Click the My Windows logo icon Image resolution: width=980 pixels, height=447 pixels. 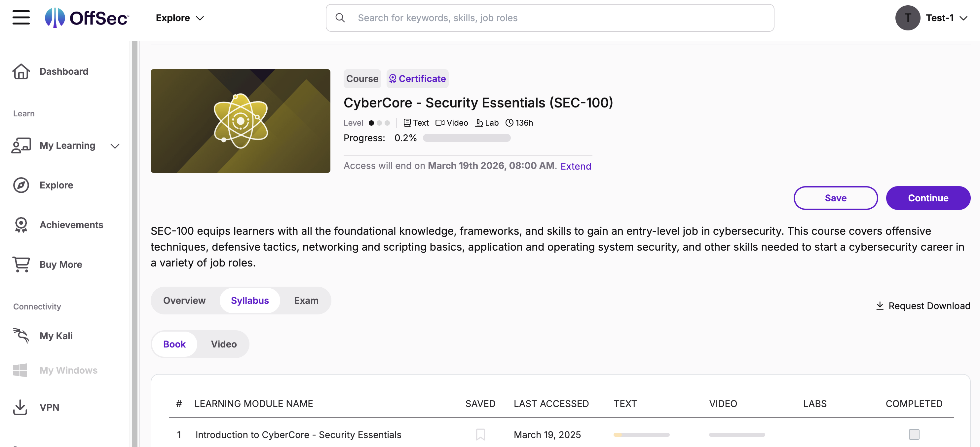20,370
